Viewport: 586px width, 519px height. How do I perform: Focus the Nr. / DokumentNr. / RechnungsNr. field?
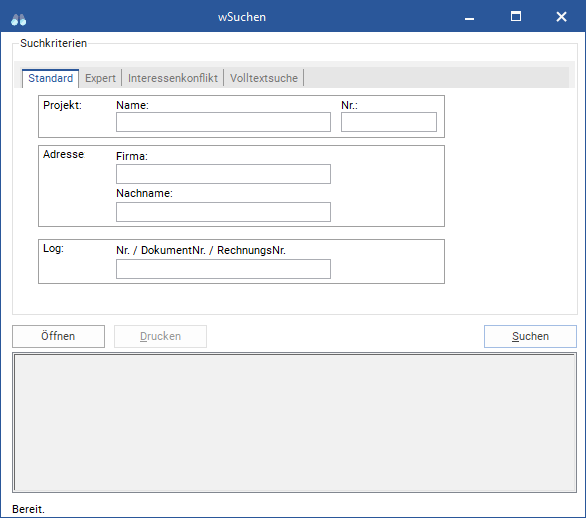223,269
